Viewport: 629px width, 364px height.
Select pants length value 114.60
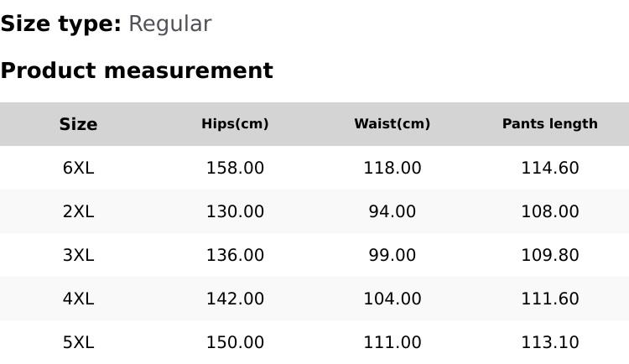pos(549,168)
